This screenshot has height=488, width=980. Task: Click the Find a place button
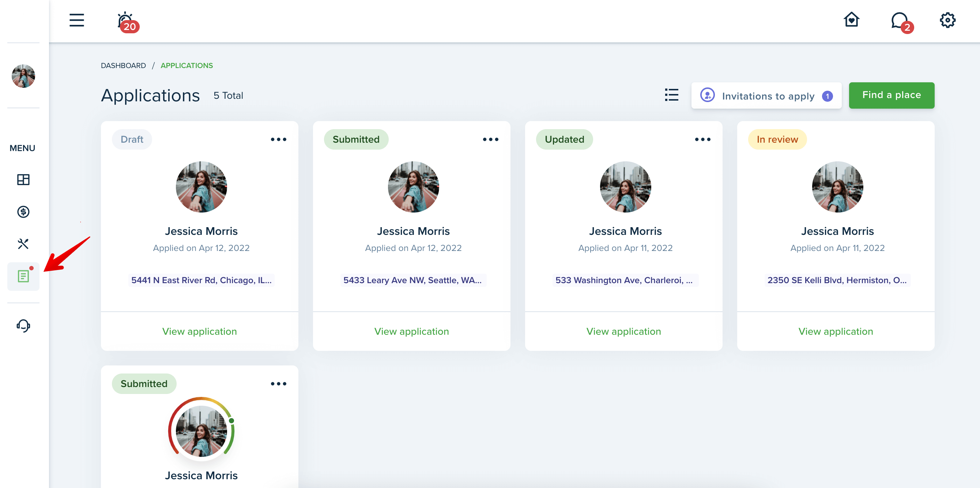coord(892,95)
